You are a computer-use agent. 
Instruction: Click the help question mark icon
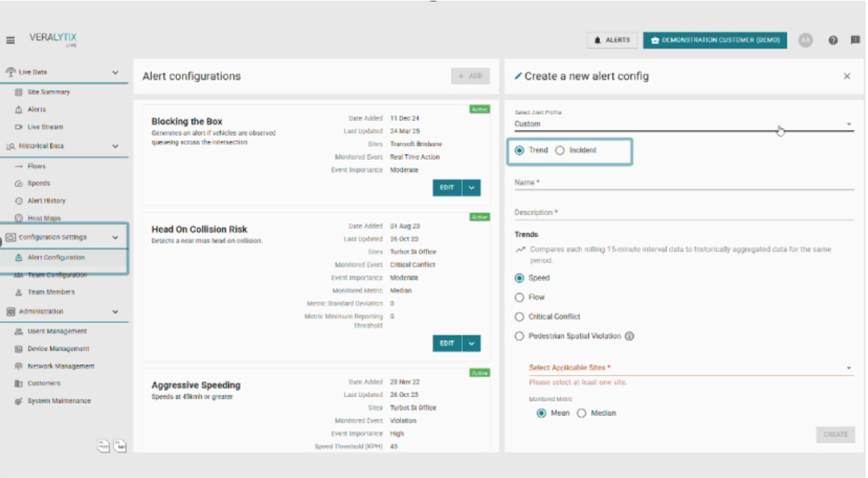pyautogui.click(x=833, y=40)
